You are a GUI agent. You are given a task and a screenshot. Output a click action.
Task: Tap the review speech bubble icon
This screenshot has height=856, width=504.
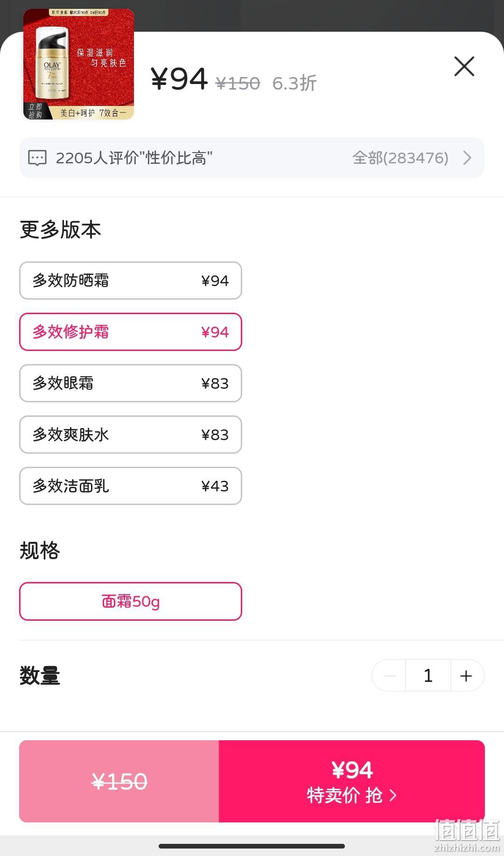click(x=37, y=158)
